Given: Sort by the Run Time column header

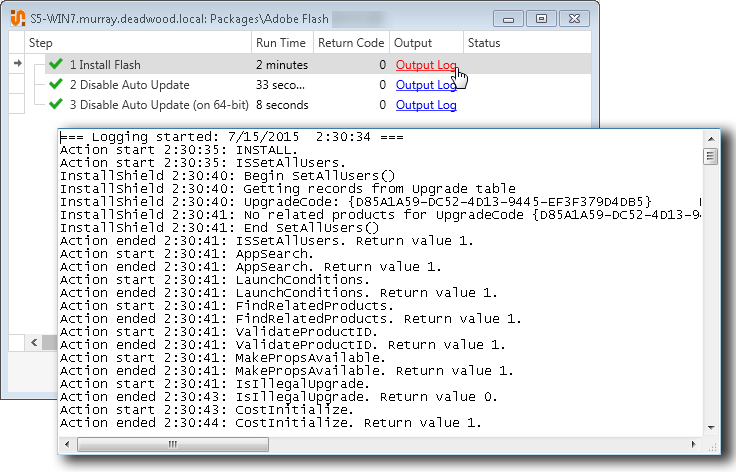Looking at the screenshot, I should coord(281,43).
